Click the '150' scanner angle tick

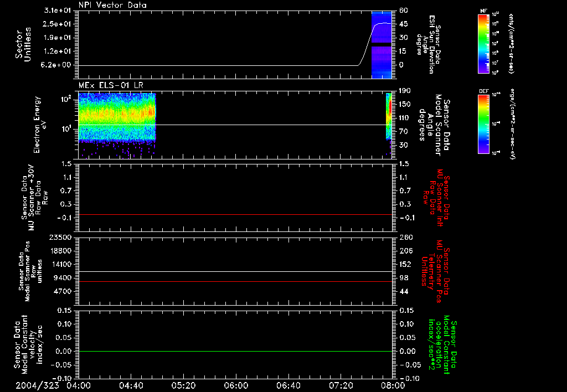[x=405, y=104]
